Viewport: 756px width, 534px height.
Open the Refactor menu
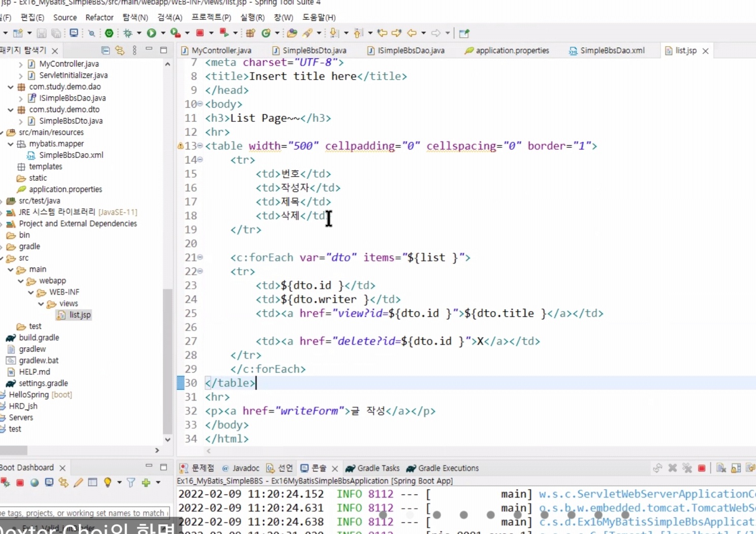[100, 17]
